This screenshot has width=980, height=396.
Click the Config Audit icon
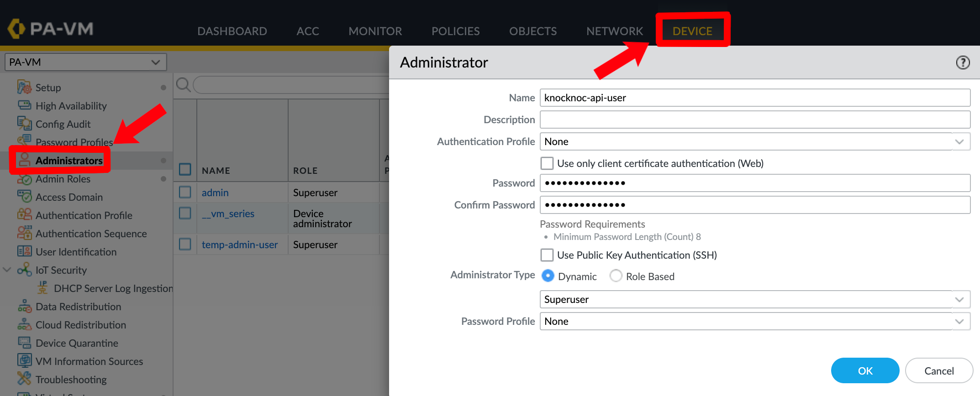(x=24, y=123)
